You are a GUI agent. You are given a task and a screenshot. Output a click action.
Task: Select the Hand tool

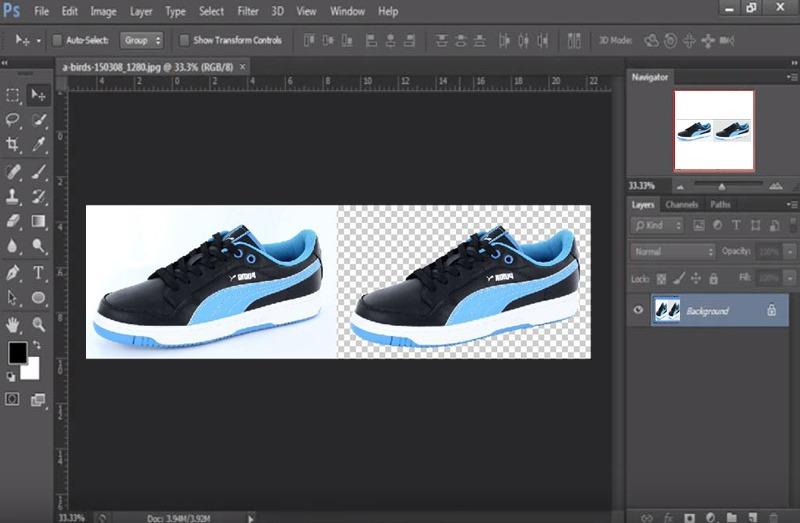click(13, 324)
